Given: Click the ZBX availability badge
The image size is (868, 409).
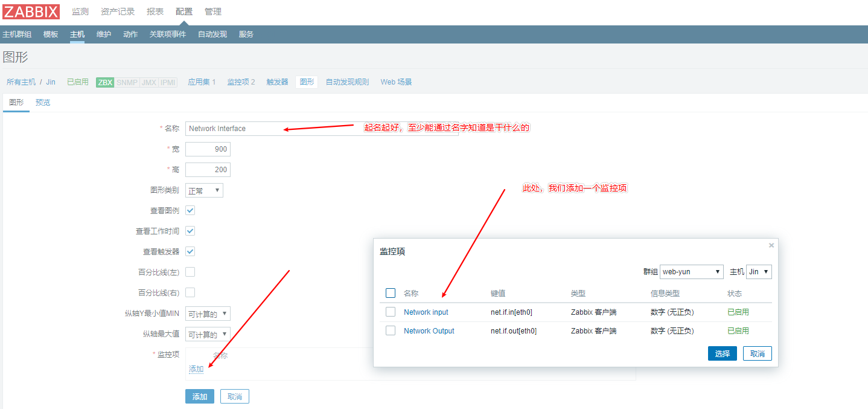Looking at the screenshot, I should point(105,82).
